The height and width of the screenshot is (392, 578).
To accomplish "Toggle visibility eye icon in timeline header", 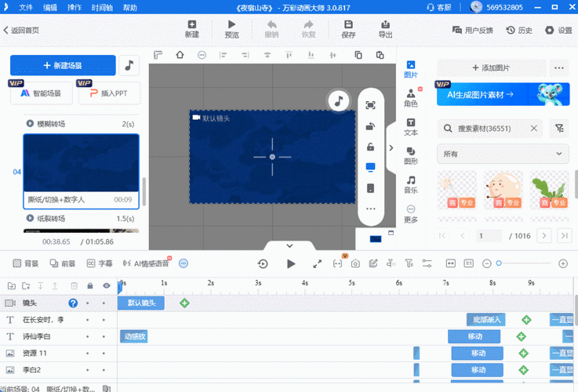I will tap(107, 286).
